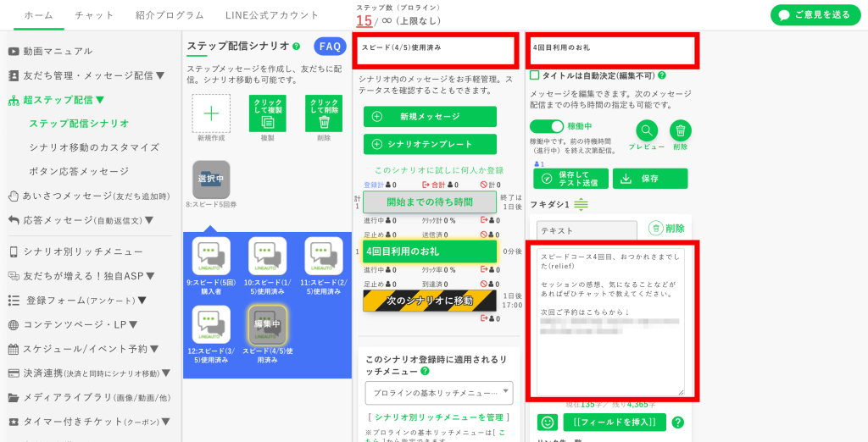Screen dimensions: 868x442
Task: Click the シナリオ別リッチメニューを管理 link
Action: tap(438, 417)
